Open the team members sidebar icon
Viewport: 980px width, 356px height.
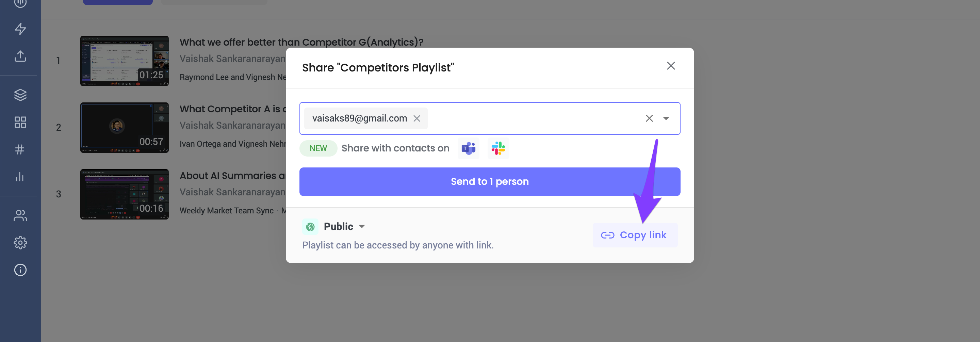pos(20,216)
